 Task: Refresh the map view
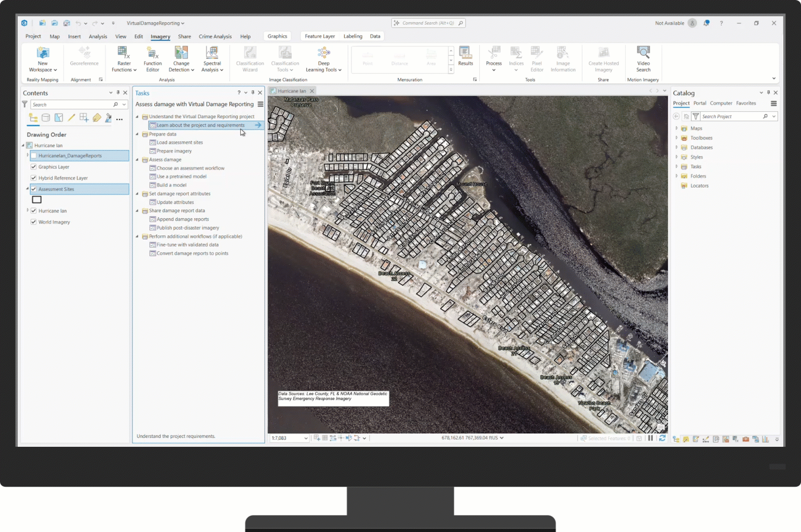(x=662, y=438)
